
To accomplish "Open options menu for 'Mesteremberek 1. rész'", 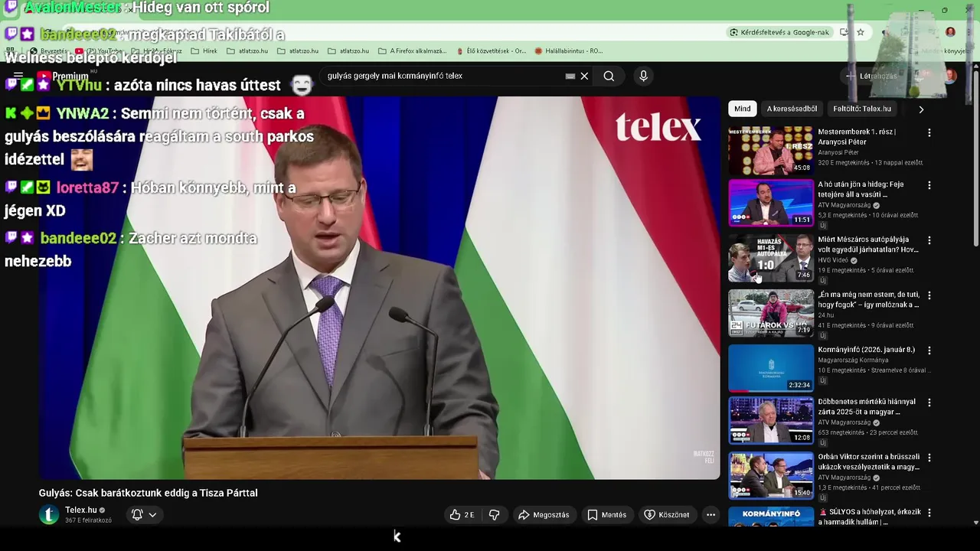I will tap(929, 133).
